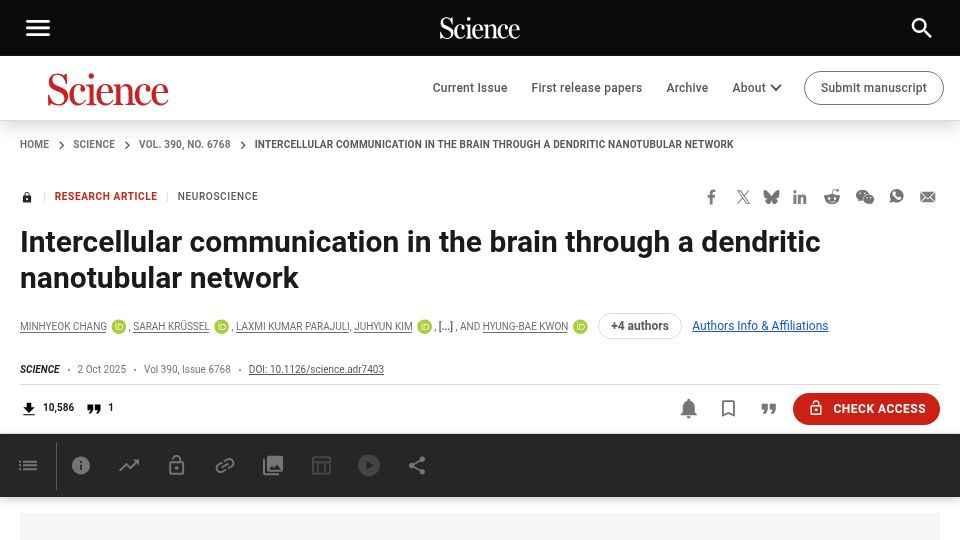Bookmark the article with bookmark icon
960x540 pixels.
point(728,408)
